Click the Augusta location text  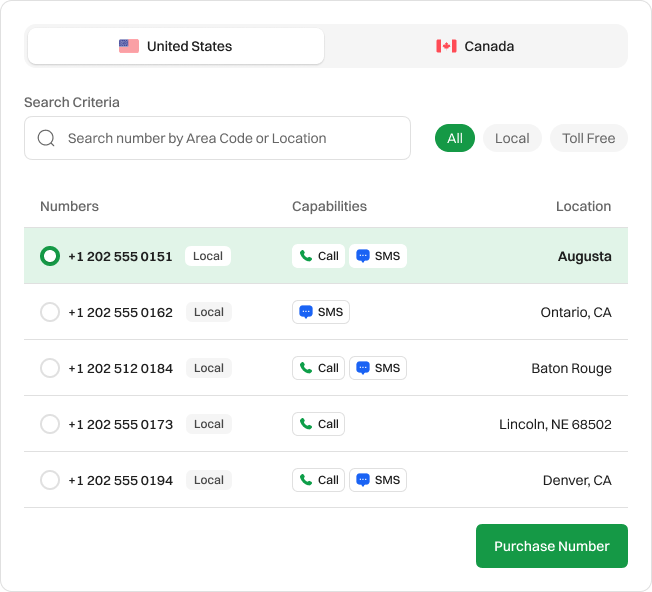[585, 257]
